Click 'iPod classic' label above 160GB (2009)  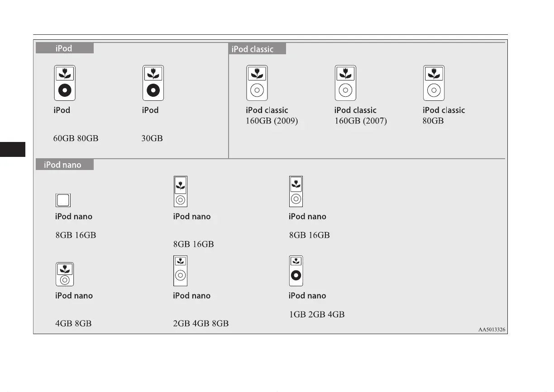(x=267, y=110)
